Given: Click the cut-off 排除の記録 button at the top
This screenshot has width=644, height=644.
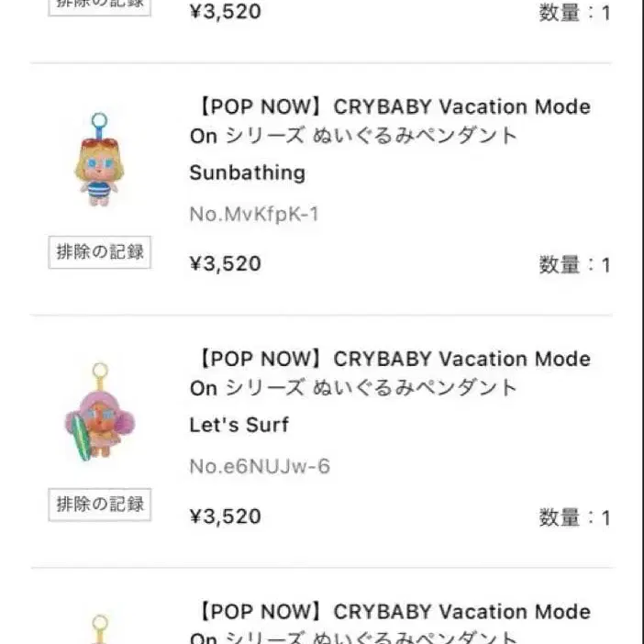Looking at the screenshot, I should tap(99, 6).
